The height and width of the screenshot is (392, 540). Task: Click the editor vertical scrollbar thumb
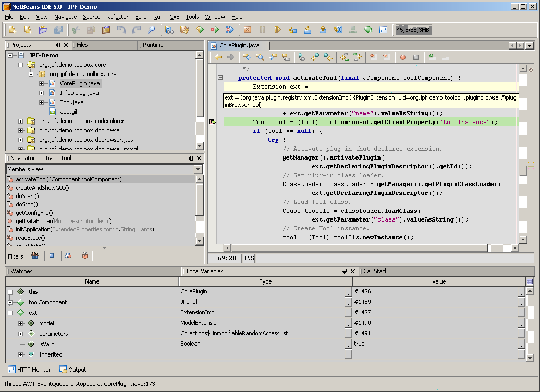coord(523,170)
